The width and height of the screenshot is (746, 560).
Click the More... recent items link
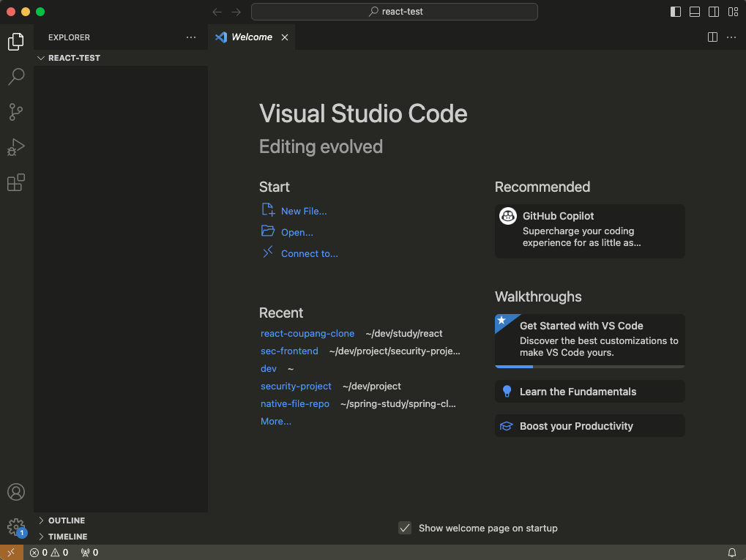point(276,422)
